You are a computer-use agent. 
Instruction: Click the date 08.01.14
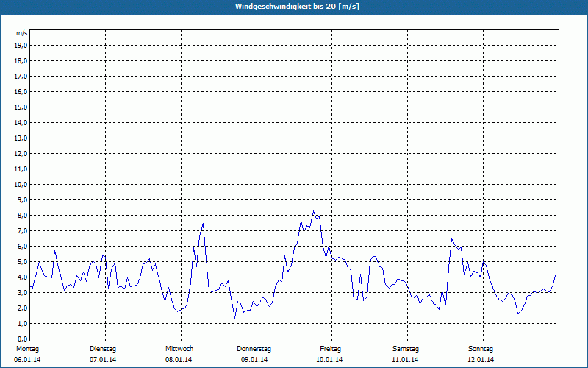(179, 360)
